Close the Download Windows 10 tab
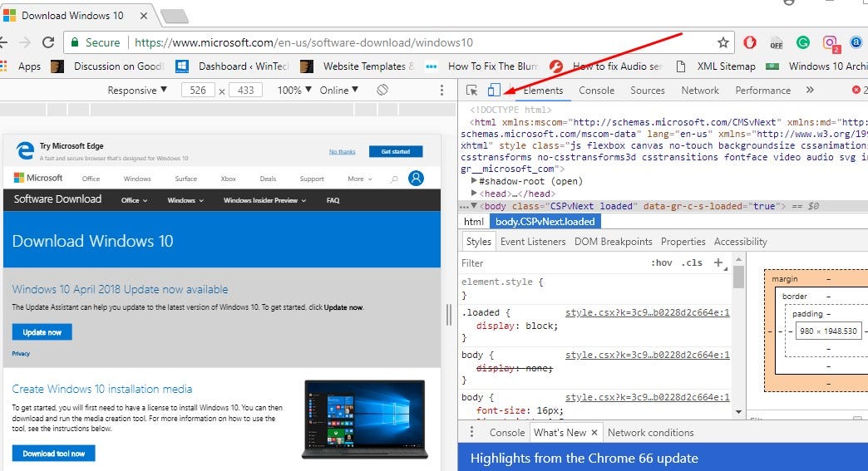 tap(143, 16)
